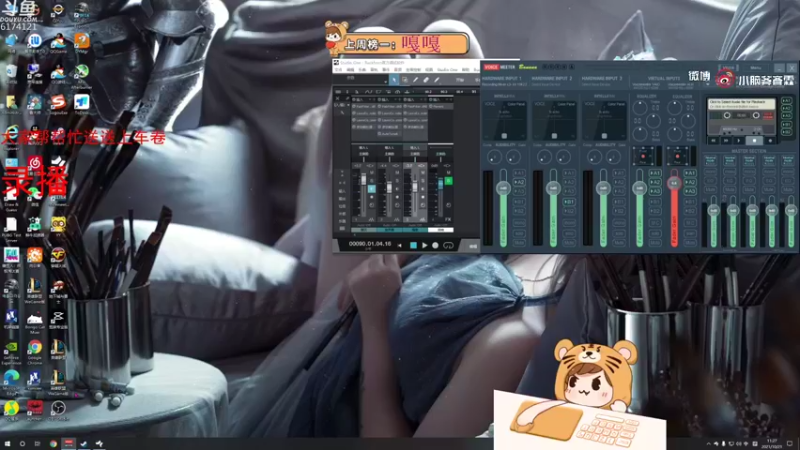Open the 乐曲 menu in Studio One

point(362,69)
